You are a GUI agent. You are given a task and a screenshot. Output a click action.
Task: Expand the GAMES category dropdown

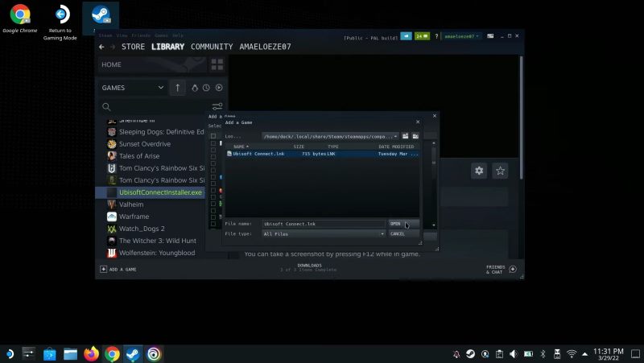(161, 88)
